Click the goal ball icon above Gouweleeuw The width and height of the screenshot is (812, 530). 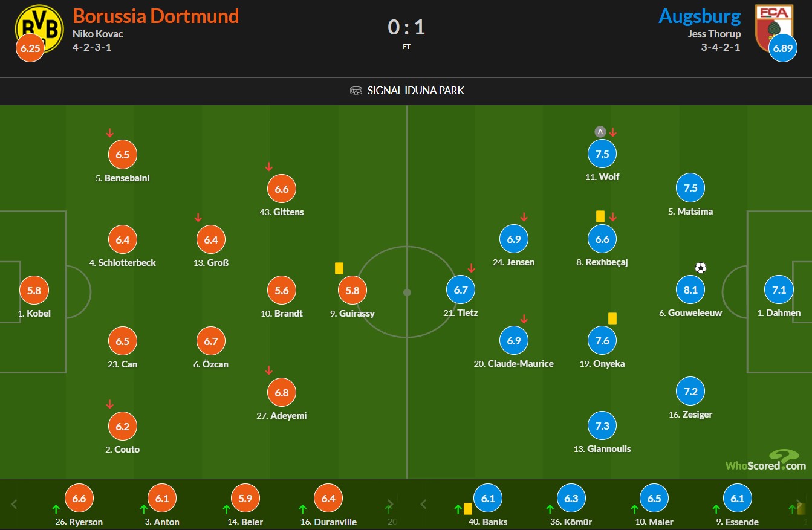(701, 268)
